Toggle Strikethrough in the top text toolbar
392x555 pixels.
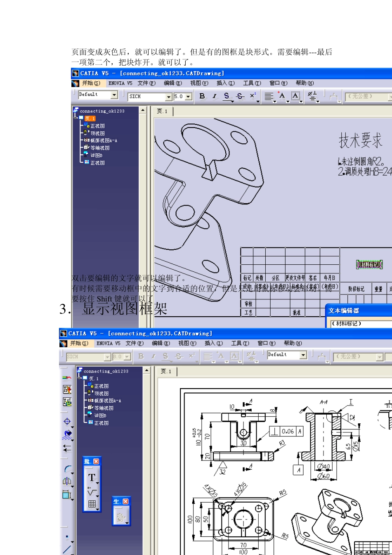(241, 96)
